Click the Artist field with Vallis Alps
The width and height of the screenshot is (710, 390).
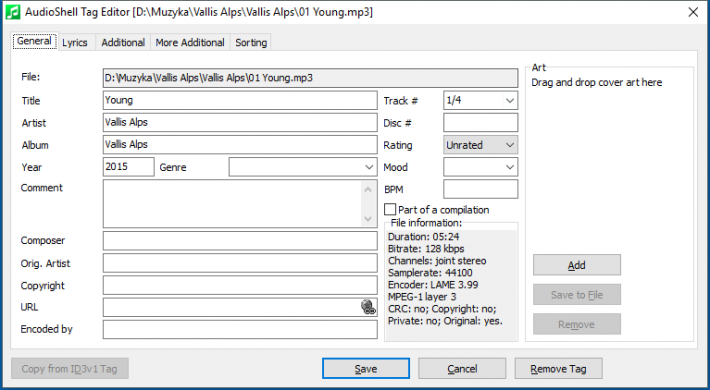pyautogui.click(x=240, y=123)
